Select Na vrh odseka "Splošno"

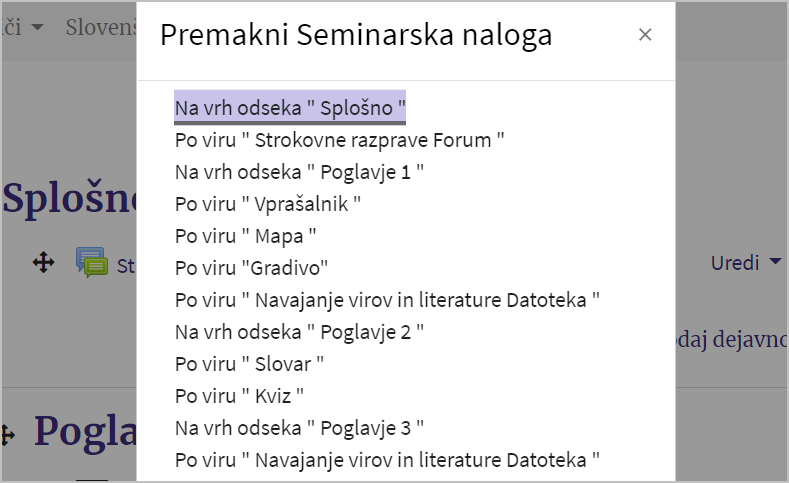(290, 108)
